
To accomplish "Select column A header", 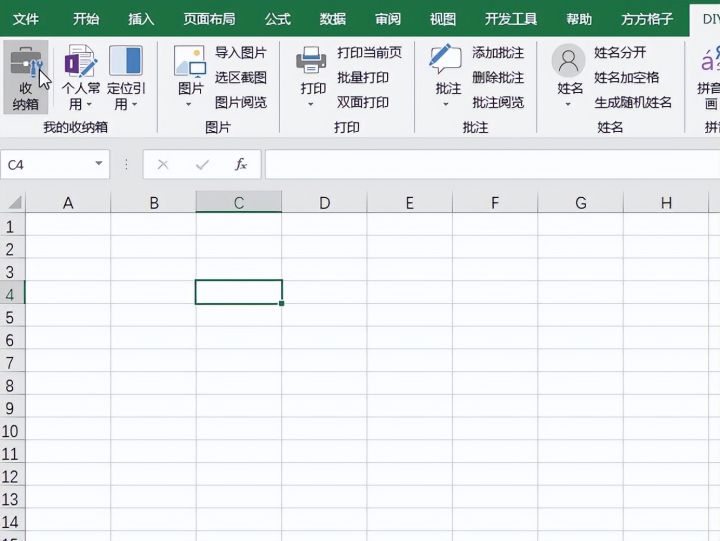I will [x=68, y=203].
